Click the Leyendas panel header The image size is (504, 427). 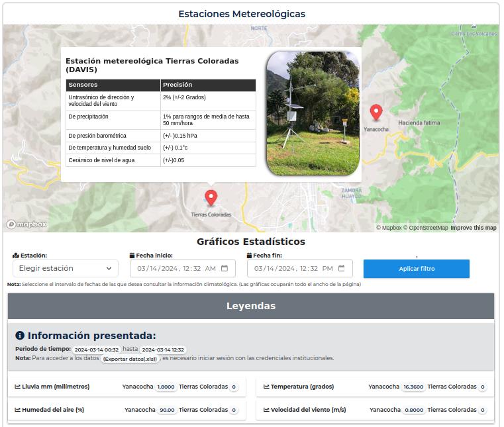coord(251,306)
